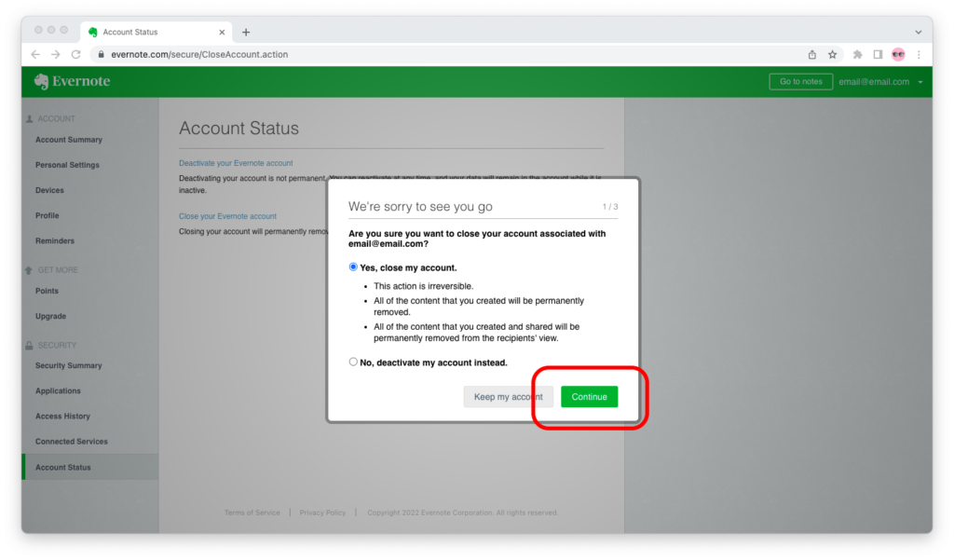Screen dimensions: 954x560
Task: Open Terms of Service footer link
Action: [x=252, y=512]
